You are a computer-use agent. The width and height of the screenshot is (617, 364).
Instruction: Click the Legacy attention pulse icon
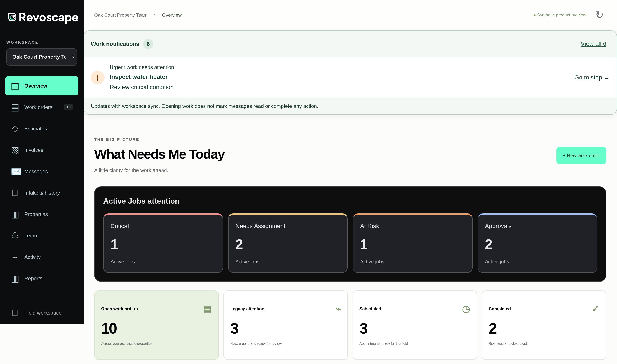pos(338,309)
